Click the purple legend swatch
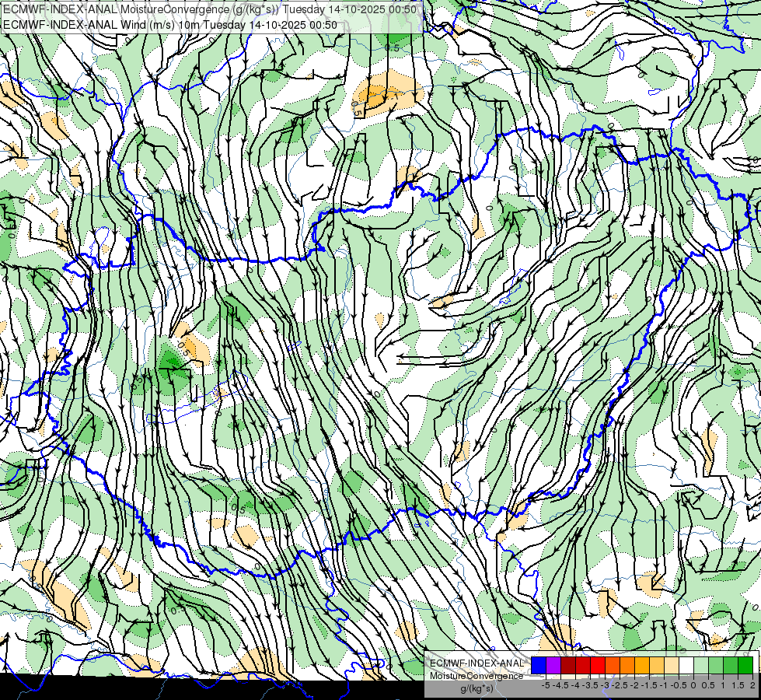 point(553,665)
